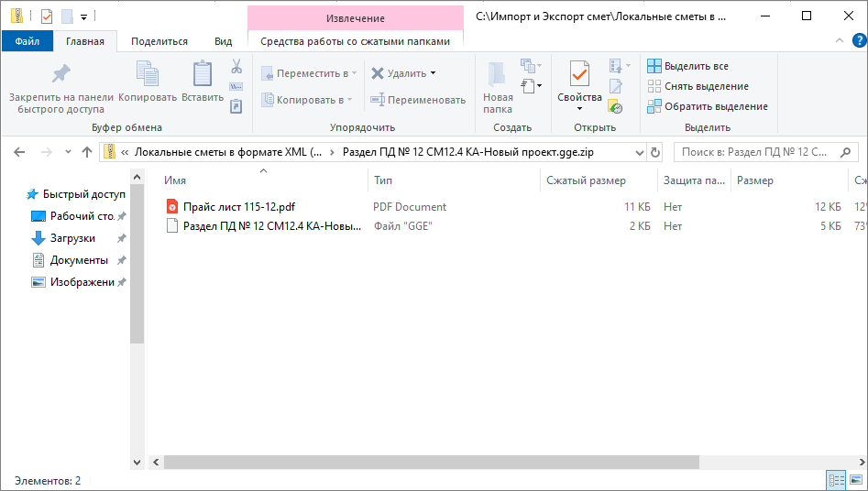Select Быстрый доступ in navigation pane
Screen dimensions: 868x491
coord(76,194)
